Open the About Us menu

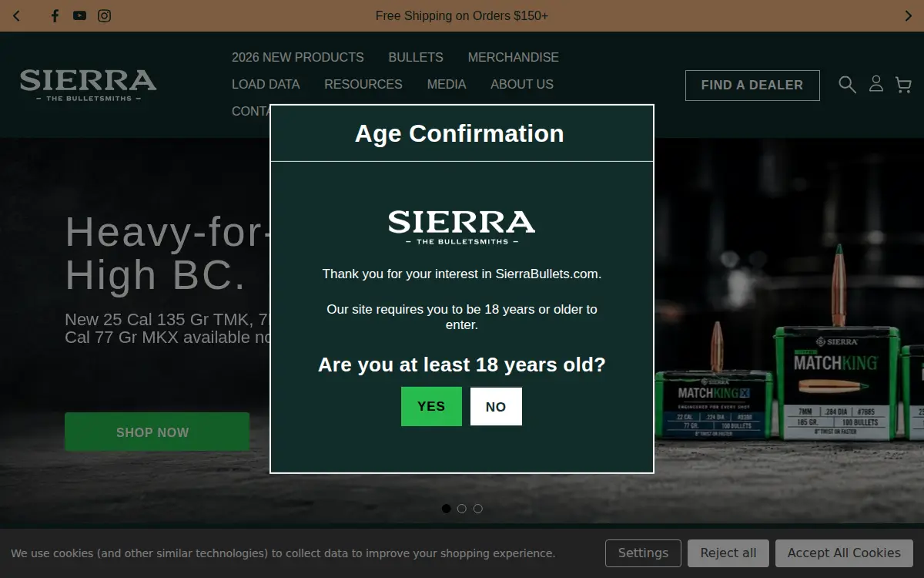(522, 84)
